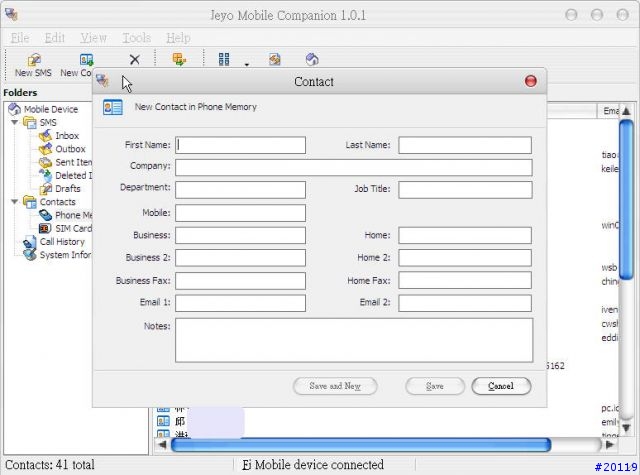This screenshot has width=640, height=475.
Task: Focus the Job Title field
Action: tap(465, 190)
